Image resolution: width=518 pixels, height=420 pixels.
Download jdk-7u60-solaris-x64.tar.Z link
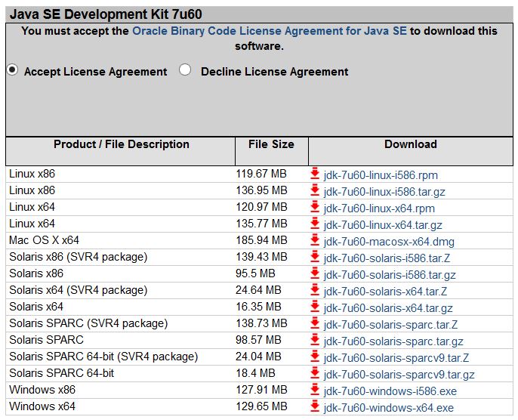(386, 292)
